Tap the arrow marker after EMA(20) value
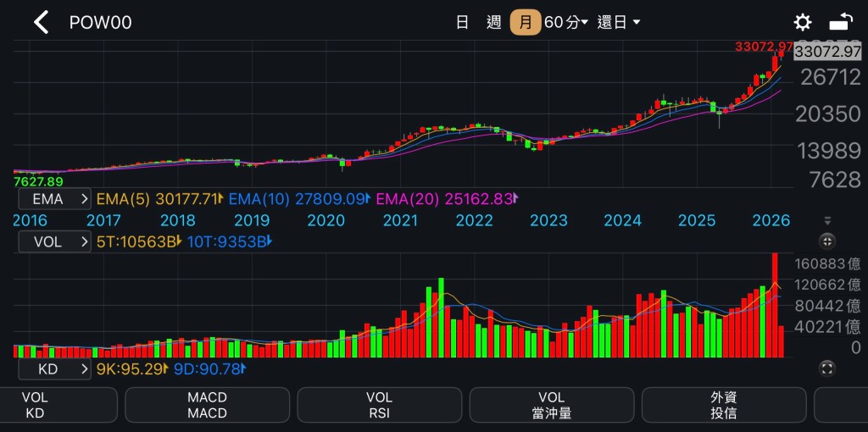Screen dimensions: 868x432 pyautogui.click(x=516, y=199)
